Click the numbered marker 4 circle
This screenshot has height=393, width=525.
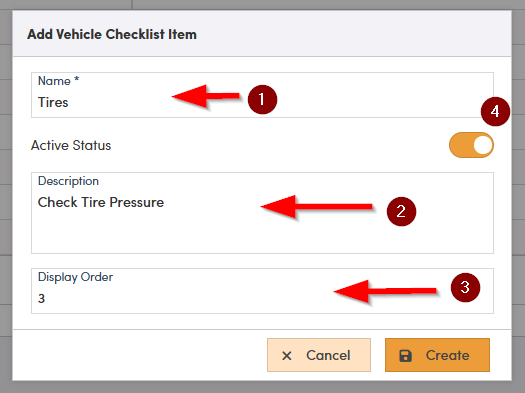495,111
